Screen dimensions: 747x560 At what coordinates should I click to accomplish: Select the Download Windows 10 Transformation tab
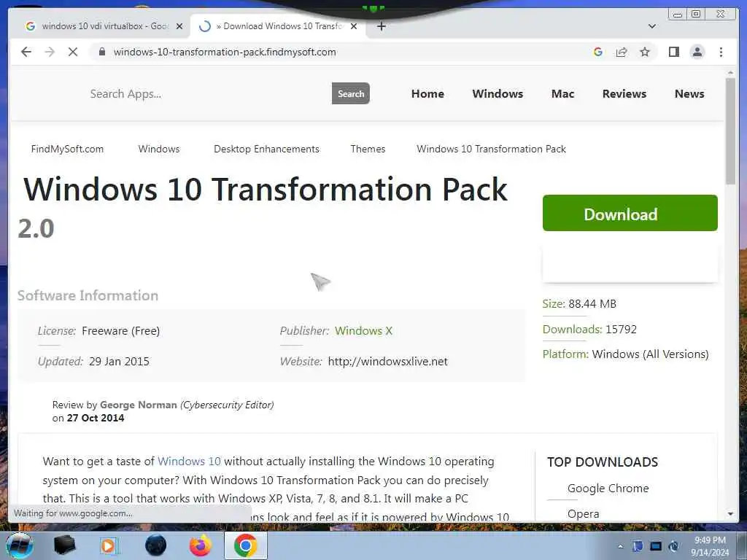278,26
